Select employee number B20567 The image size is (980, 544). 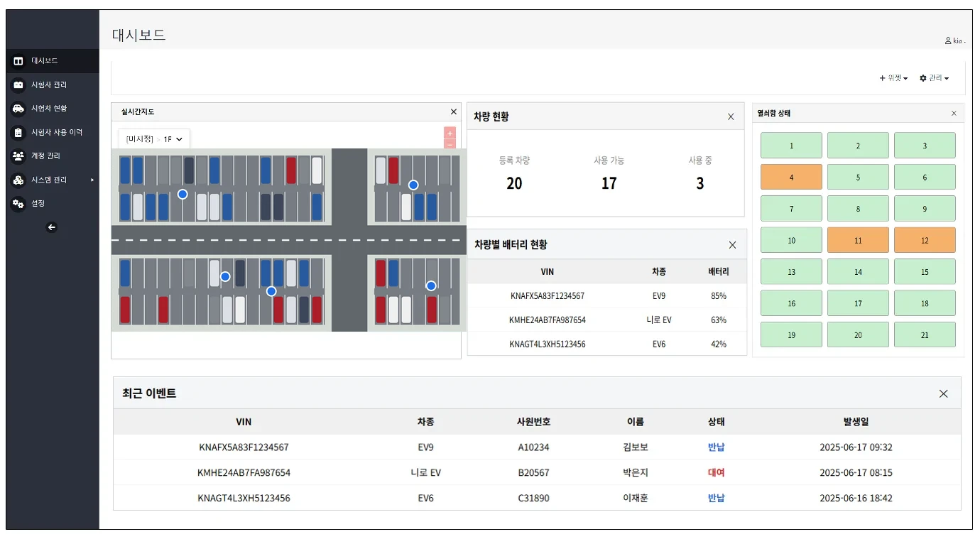click(x=533, y=473)
